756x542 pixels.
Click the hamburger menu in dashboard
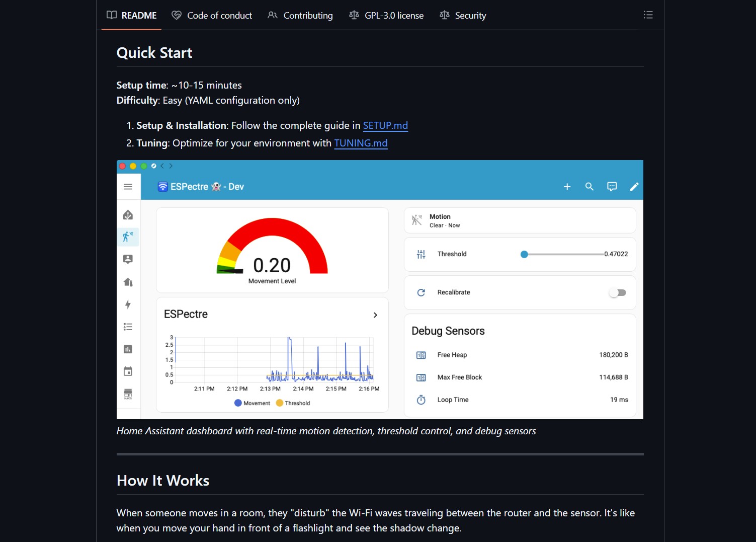click(x=128, y=187)
